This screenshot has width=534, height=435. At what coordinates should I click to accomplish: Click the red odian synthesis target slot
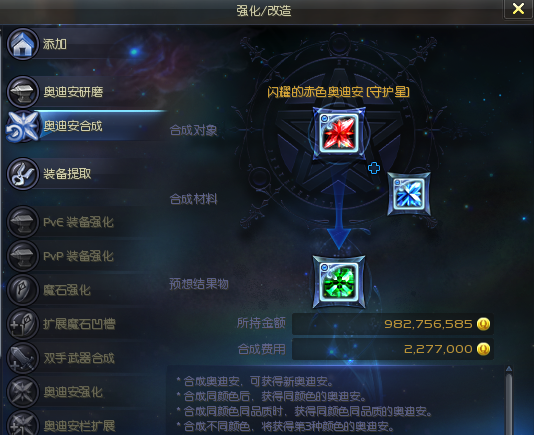[x=339, y=133]
